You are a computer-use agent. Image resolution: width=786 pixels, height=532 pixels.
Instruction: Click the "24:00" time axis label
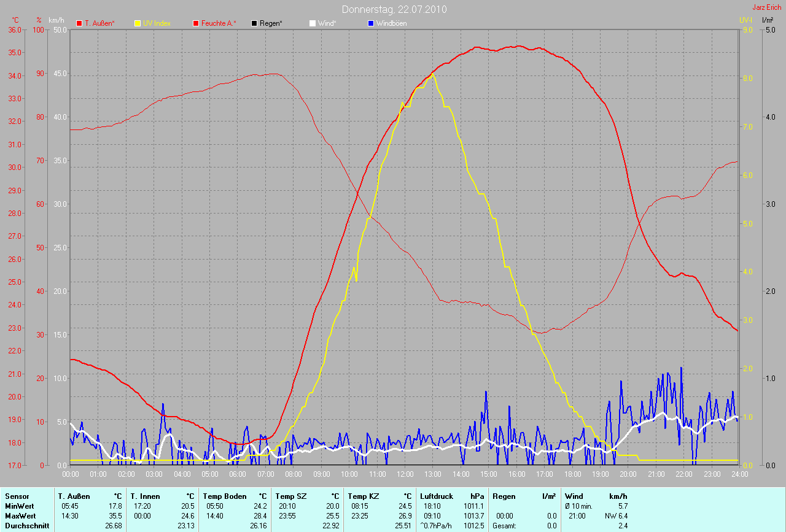739,474
